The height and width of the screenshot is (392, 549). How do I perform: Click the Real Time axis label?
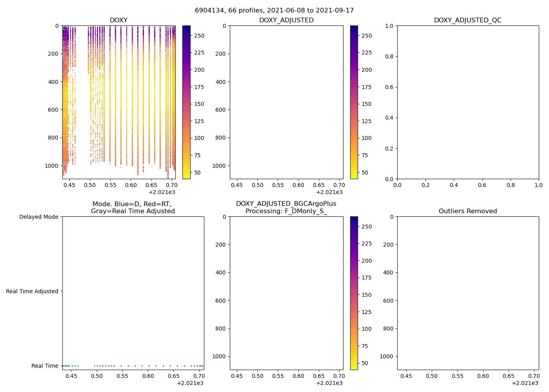tap(45, 366)
